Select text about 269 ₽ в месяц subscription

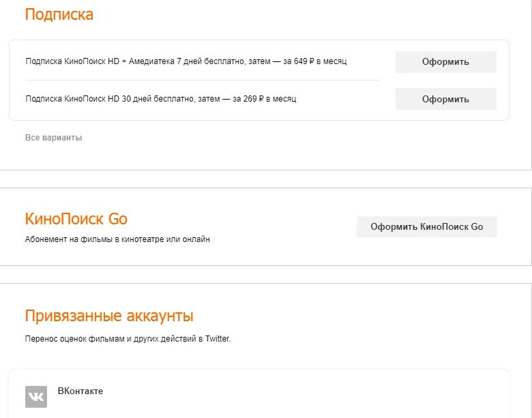point(161,99)
